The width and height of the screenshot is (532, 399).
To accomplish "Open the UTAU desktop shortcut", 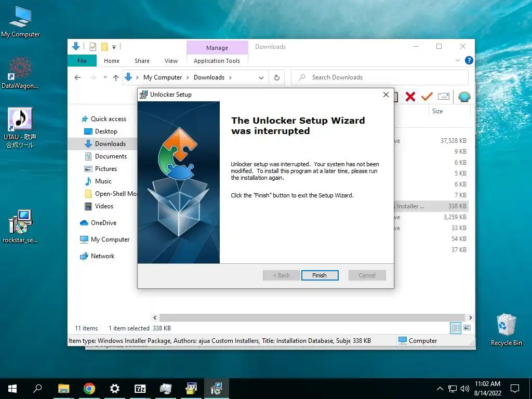I will click(20, 128).
